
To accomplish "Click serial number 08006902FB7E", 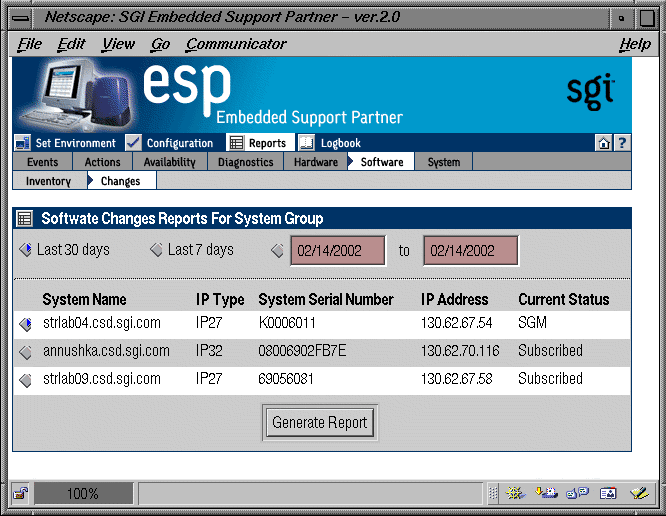I will pyautogui.click(x=302, y=351).
